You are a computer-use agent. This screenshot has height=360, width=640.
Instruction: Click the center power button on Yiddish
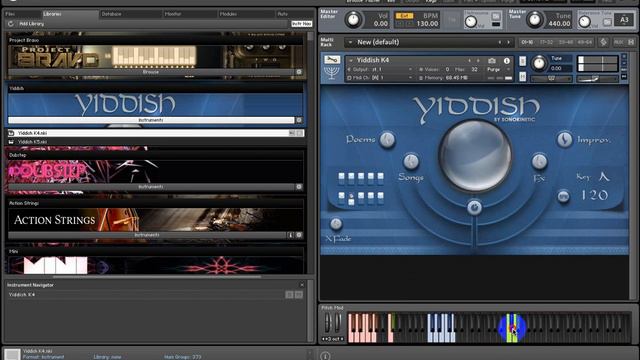tap(474, 207)
